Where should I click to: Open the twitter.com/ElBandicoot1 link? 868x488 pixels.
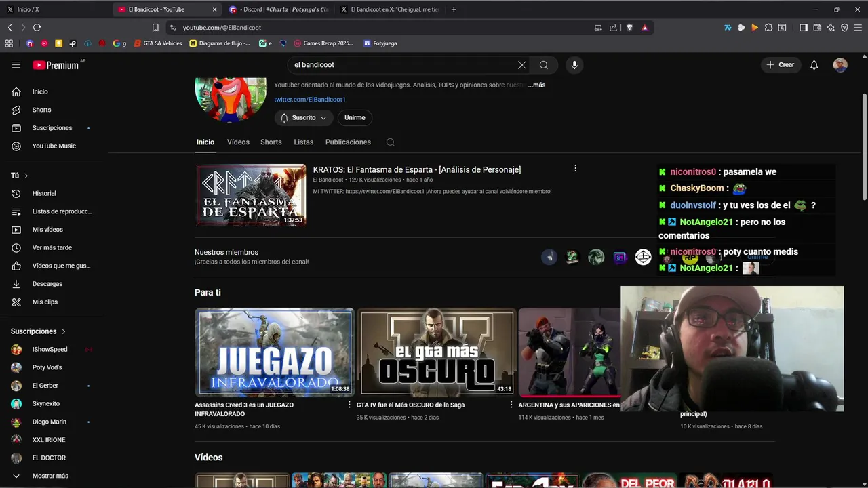tap(310, 100)
